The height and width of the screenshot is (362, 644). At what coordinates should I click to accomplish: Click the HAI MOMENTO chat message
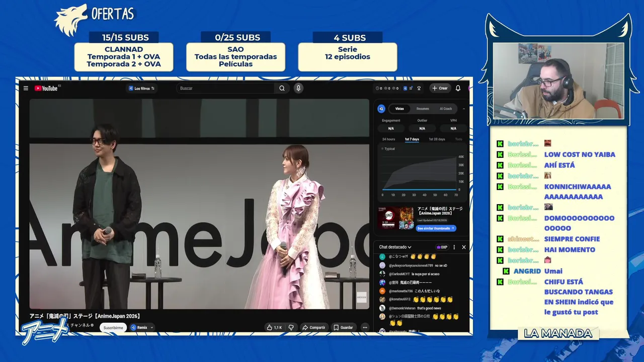pyautogui.click(x=570, y=249)
